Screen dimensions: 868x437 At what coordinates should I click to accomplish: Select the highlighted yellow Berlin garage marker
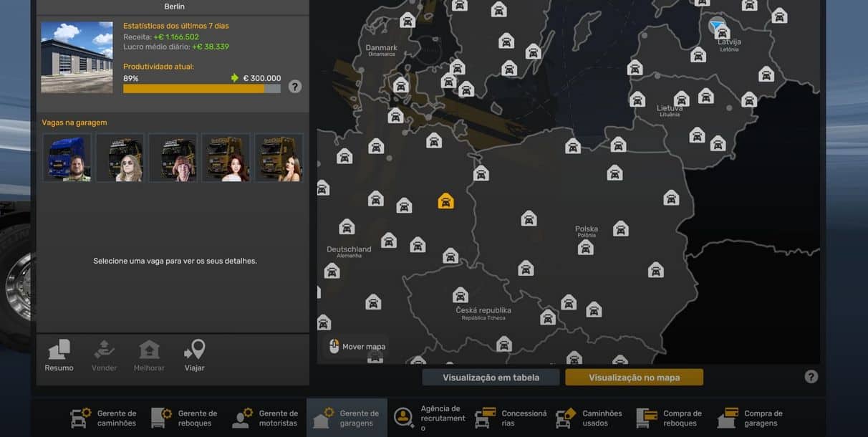tap(445, 201)
